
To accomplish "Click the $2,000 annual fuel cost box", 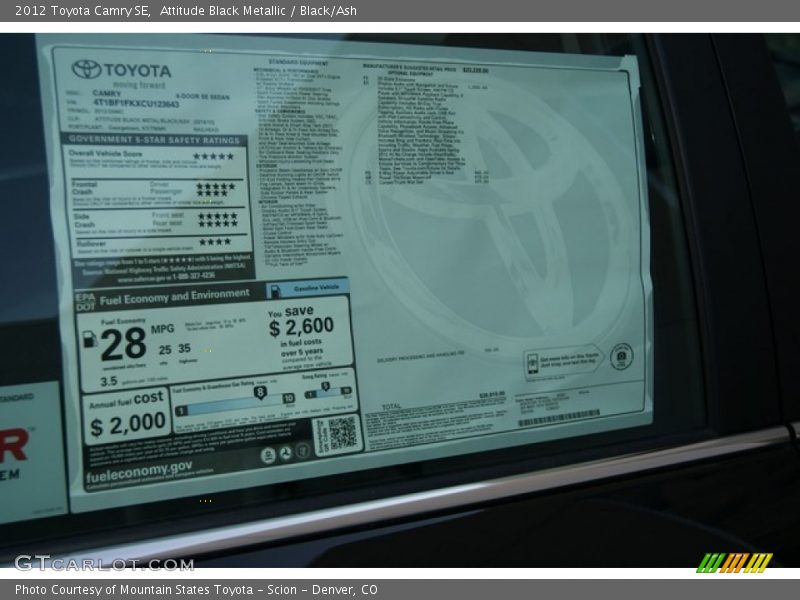I will pos(124,415).
